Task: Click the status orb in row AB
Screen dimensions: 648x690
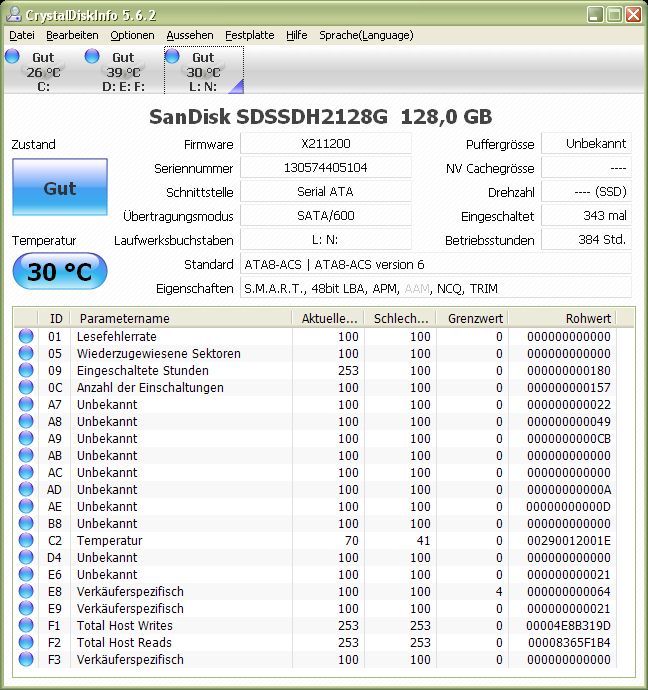Action: pos(26,455)
